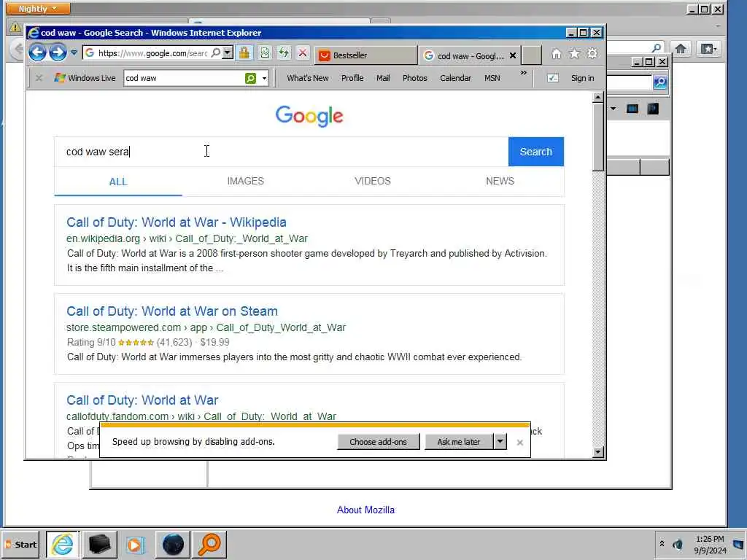Open the Nightly menu button

click(x=38, y=9)
